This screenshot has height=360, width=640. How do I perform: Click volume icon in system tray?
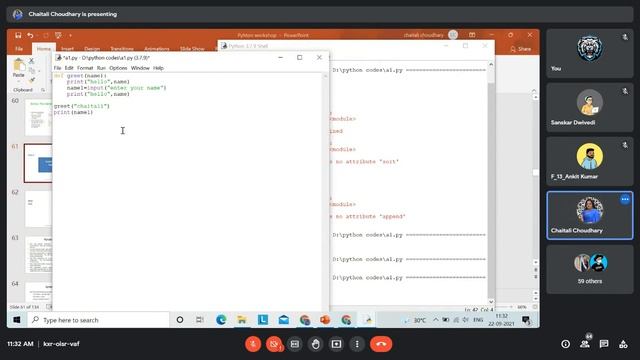coord(466,320)
